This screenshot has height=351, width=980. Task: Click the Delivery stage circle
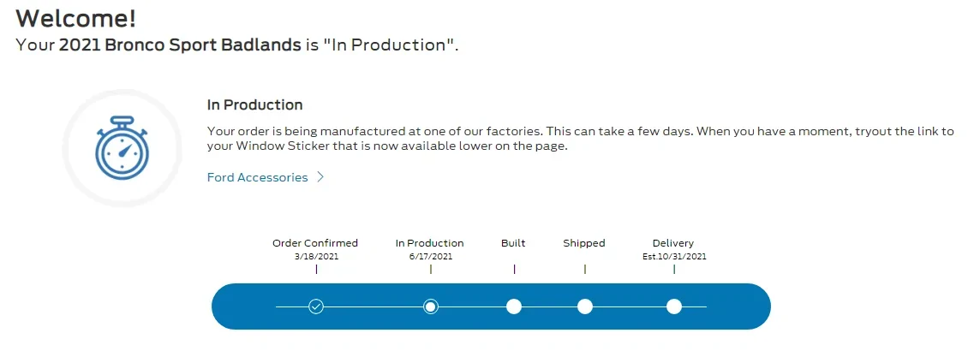point(674,306)
